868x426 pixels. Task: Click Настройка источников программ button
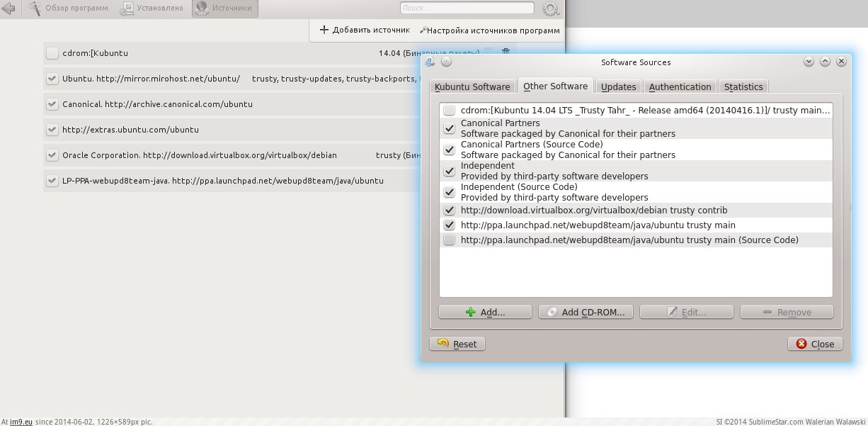[x=490, y=30]
